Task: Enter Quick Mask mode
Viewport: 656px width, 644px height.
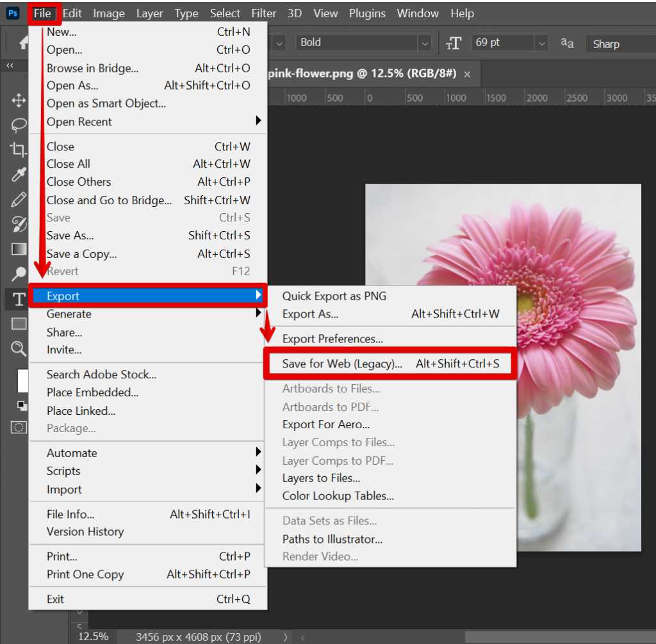Action: point(18,427)
